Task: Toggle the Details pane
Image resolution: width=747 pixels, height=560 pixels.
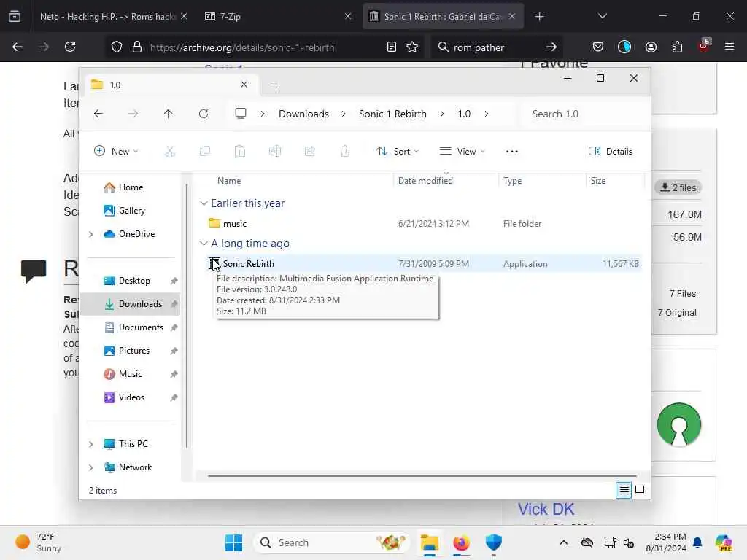Action: tap(611, 152)
